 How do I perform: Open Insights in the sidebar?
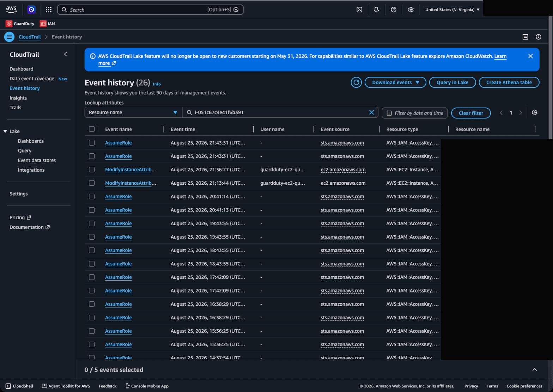(18, 98)
